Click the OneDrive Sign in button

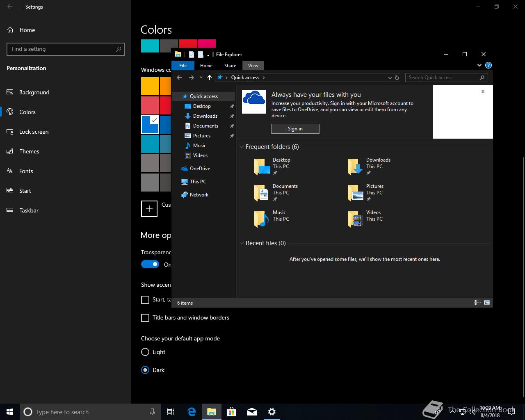[295, 129]
